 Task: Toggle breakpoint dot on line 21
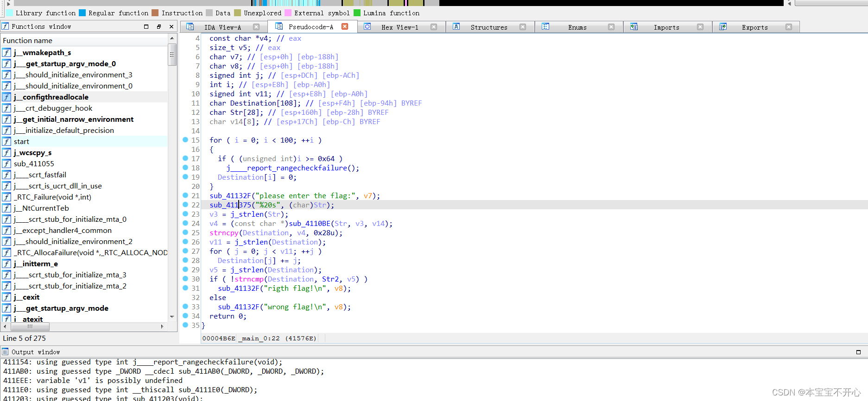[185, 195]
